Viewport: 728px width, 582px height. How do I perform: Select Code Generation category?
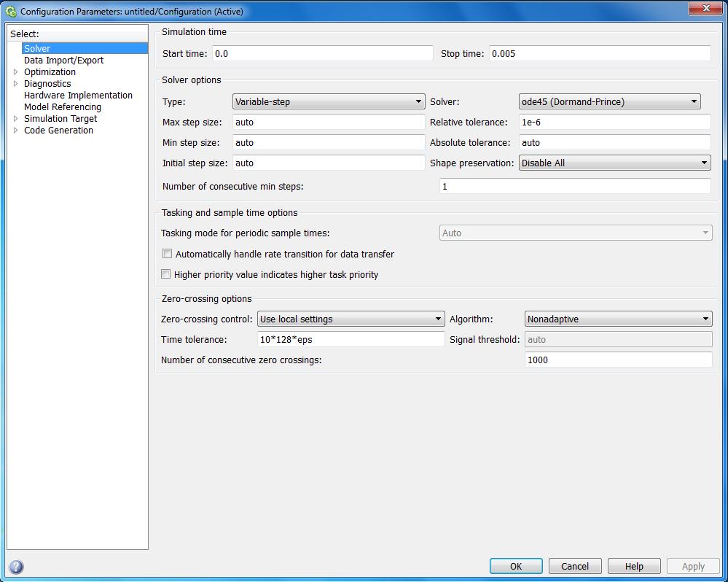58,131
